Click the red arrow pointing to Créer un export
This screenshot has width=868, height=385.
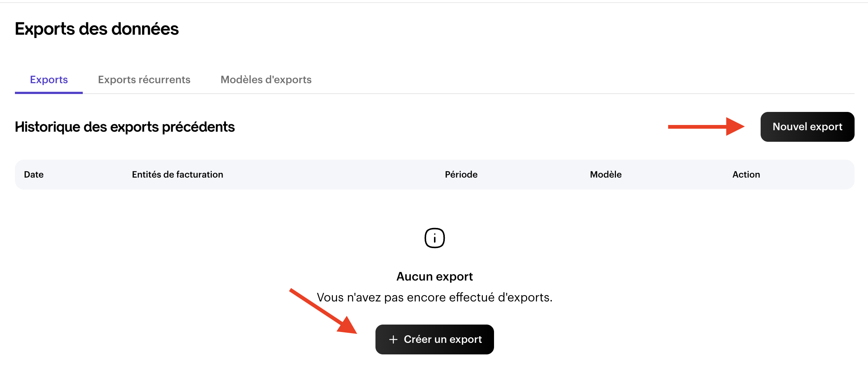click(x=324, y=311)
